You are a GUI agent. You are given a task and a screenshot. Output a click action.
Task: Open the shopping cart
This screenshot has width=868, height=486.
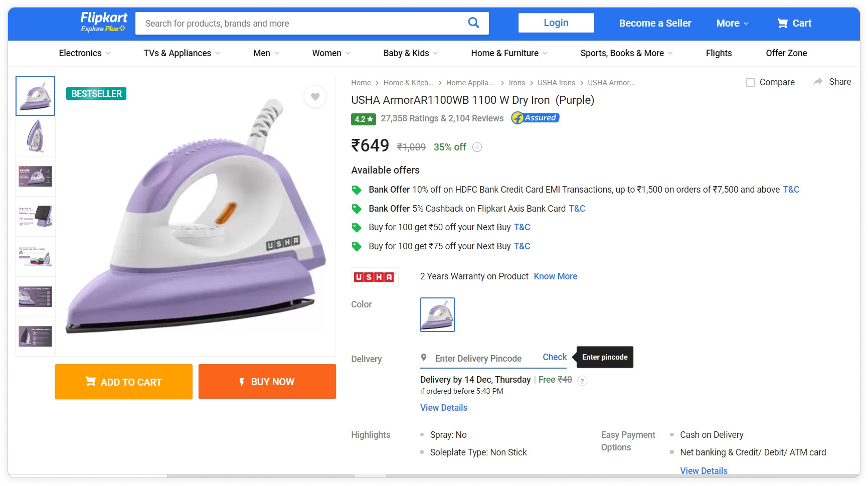click(794, 23)
